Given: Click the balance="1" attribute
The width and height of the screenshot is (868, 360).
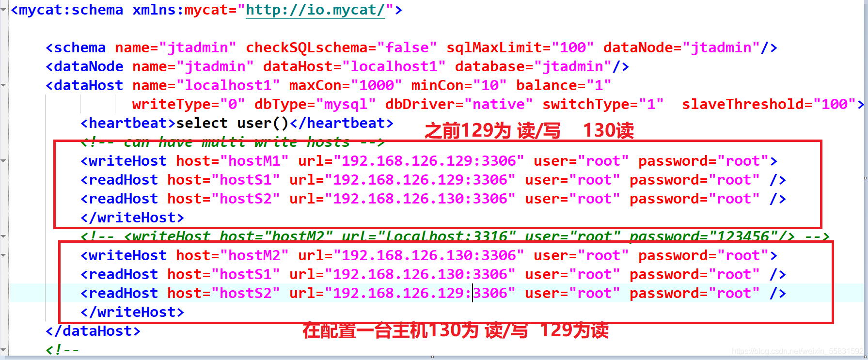Looking at the screenshot, I should [564, 85].
